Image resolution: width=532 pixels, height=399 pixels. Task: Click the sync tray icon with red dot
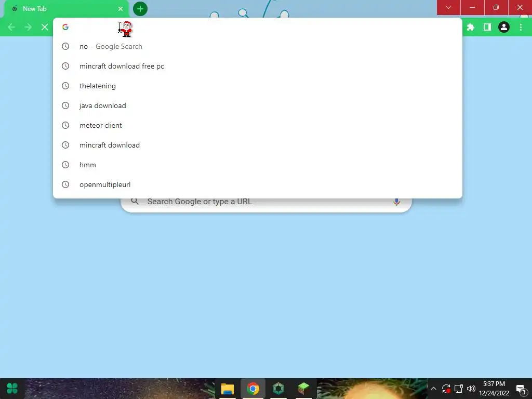coord(446,389)
